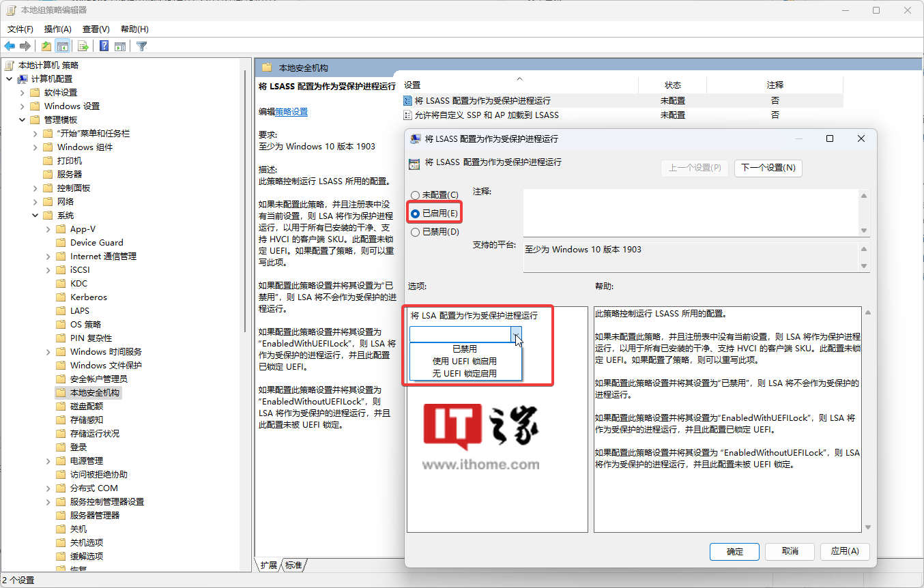Toggle the show/hide action pane icon

pyautogui.click(x=120, y=46)
